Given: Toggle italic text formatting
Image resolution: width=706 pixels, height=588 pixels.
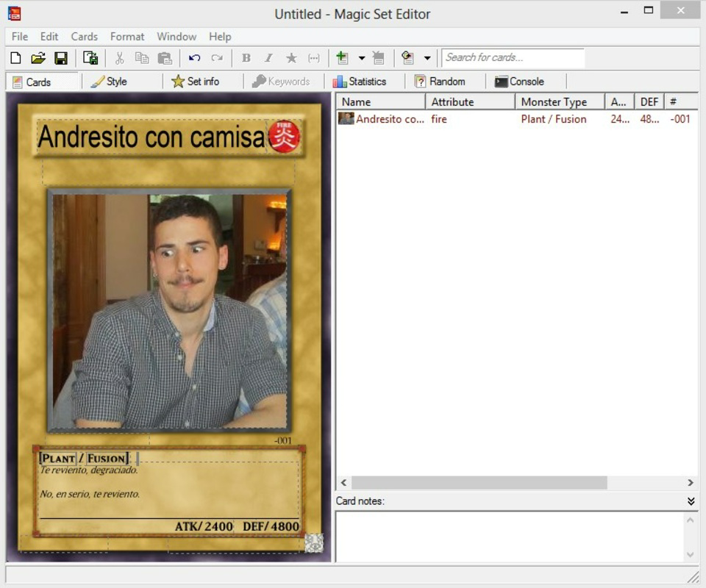Looking at the screenshot, I should tap(268, 57).
